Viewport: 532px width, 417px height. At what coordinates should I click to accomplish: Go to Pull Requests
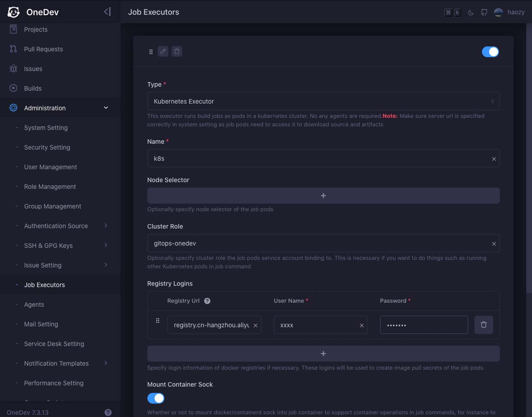click(43, 49)
